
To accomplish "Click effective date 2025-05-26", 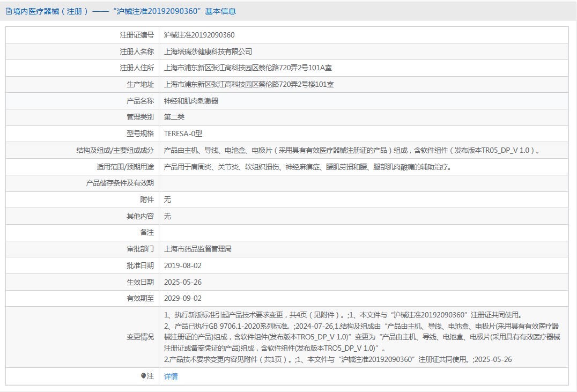I will [x=182, y=282].
